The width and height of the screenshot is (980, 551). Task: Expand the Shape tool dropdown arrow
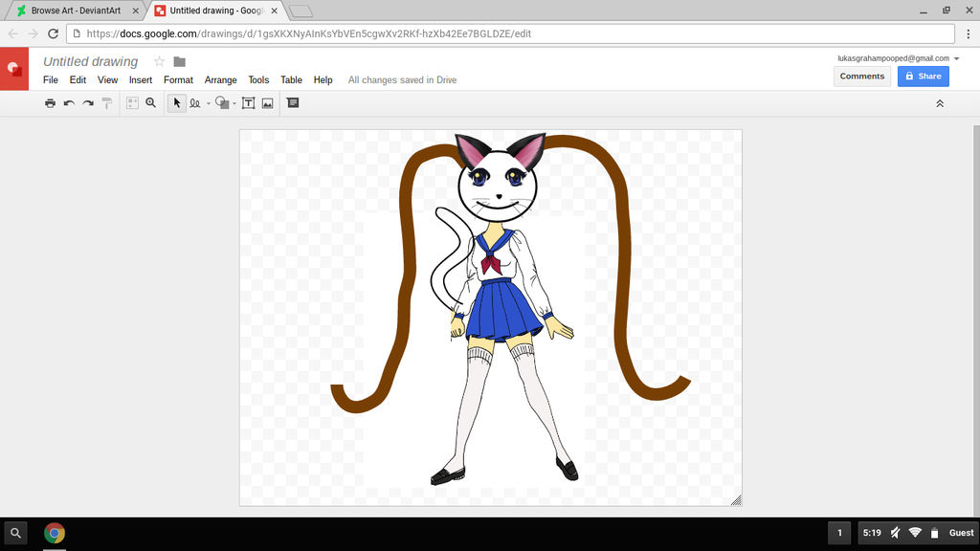(234, 102)
